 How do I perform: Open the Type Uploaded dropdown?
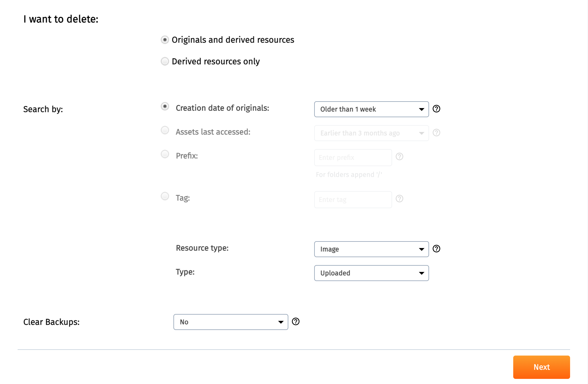[x=371, y=273]
